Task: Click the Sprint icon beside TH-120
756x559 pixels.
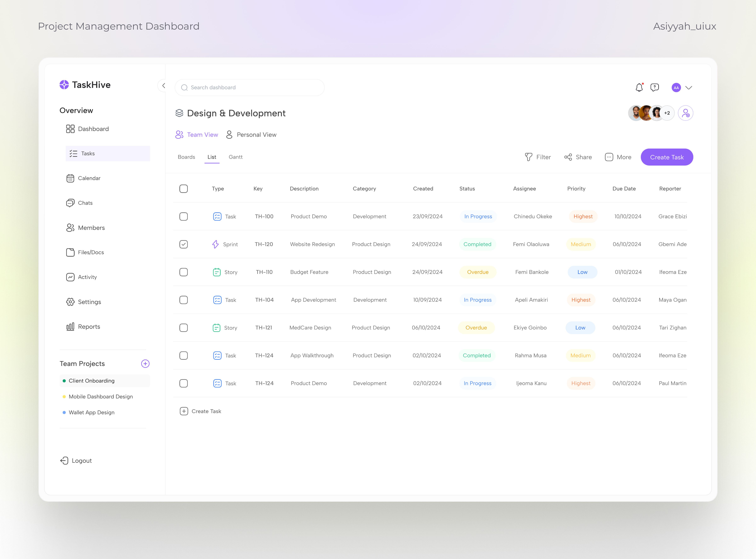Action: (x=216, y=244)
